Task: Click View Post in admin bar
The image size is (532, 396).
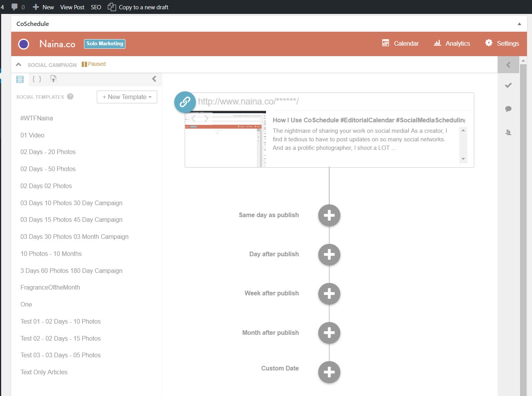Action: [x=72, y=7]
